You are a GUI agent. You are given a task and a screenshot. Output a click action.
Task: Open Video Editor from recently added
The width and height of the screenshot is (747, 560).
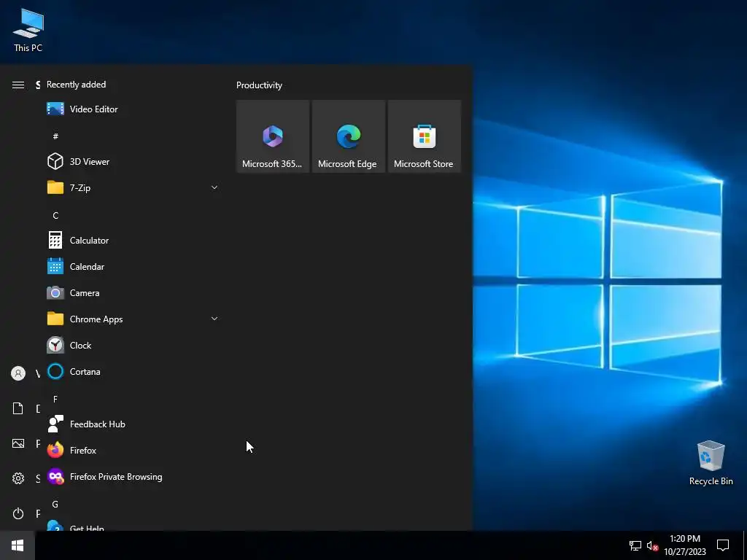tap(133, 109)
